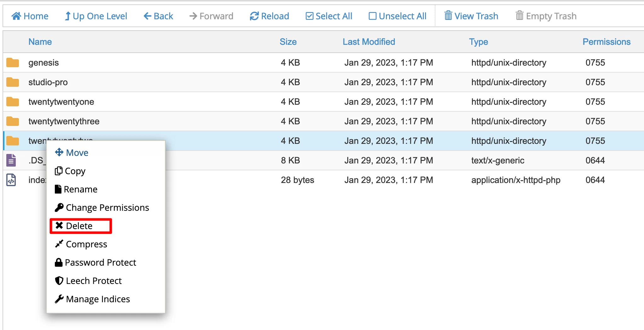Select Compress from the context menu

tap(86, 244)
